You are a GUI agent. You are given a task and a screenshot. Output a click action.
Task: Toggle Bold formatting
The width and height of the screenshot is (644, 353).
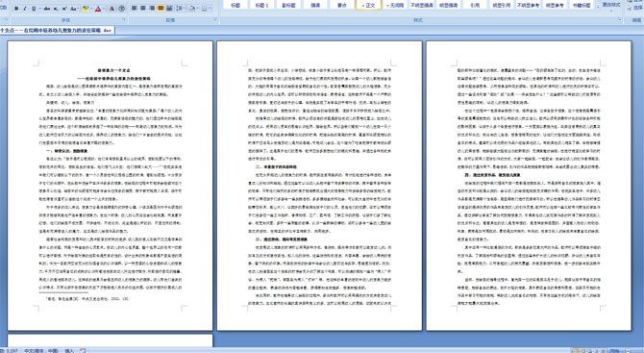tap(16, 9)
